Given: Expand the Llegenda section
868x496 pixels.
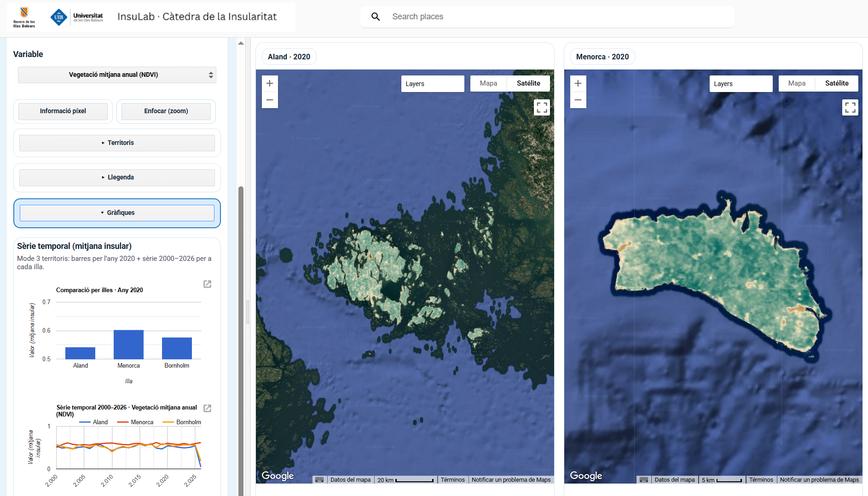Looking at the screenshot, I should (117, 177).
